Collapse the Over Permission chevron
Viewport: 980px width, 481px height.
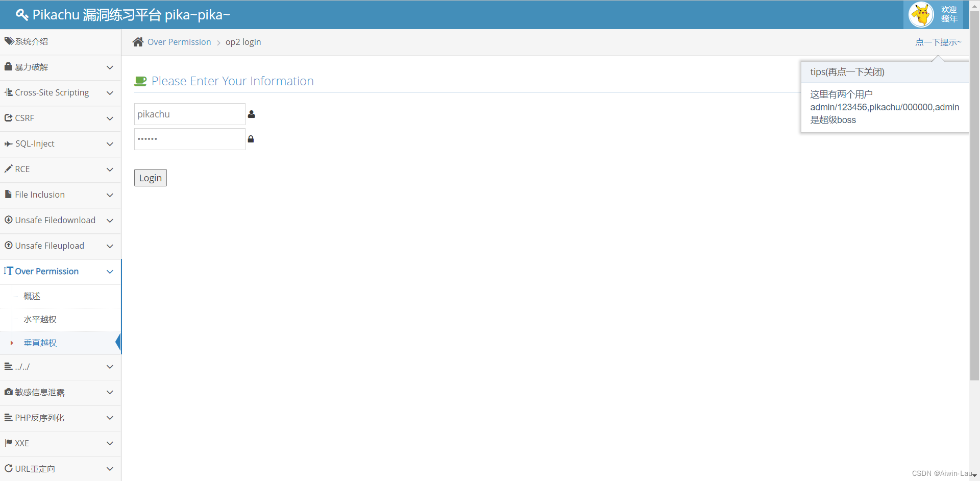110,272
